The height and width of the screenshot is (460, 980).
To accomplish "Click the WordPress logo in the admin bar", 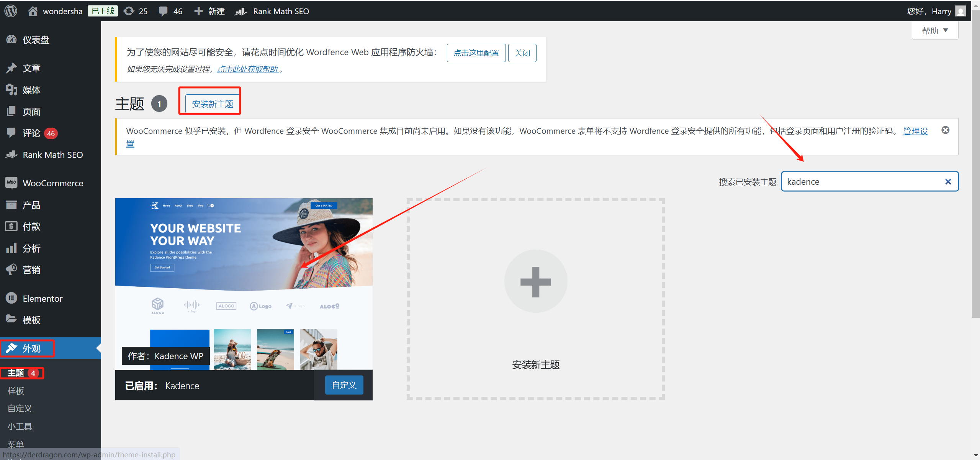I will coord(10,11).
